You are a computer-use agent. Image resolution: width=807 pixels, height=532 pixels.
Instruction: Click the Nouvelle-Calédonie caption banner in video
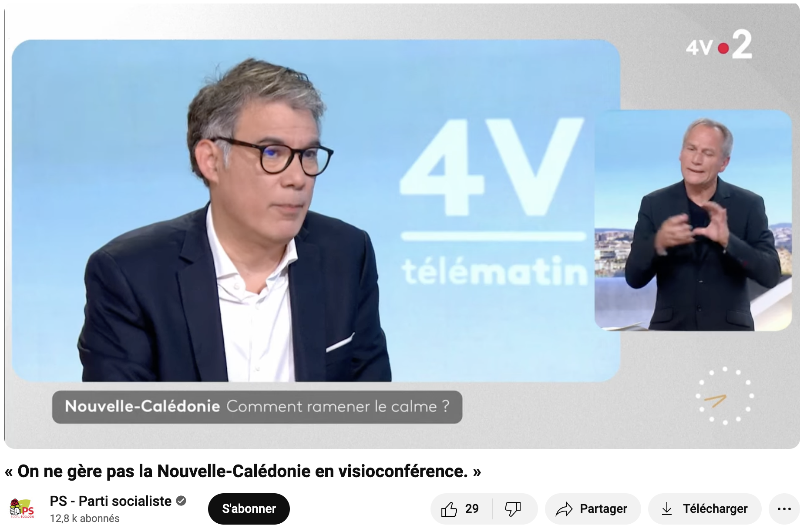point(257,407)
